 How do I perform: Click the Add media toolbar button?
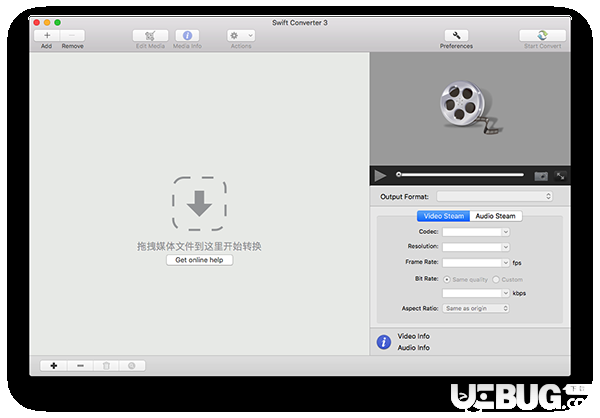pyautogui.click(x=47, y=36)
